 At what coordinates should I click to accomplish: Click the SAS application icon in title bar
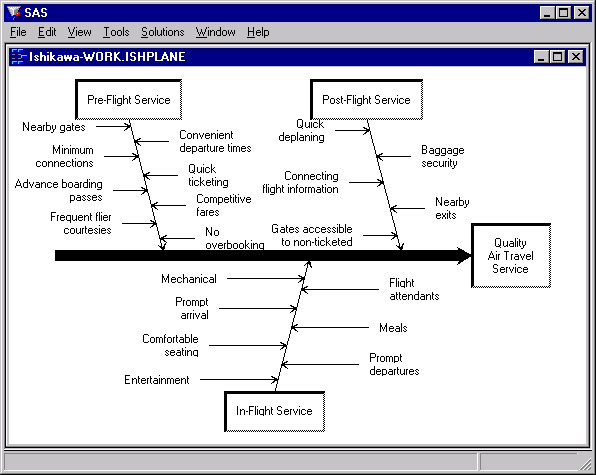click(14, 13)
